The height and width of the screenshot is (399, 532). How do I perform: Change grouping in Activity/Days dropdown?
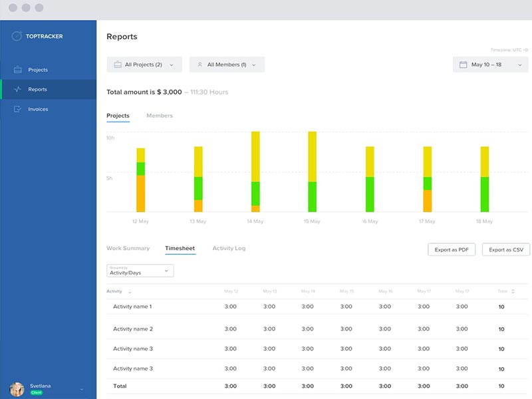coord(140,271)
